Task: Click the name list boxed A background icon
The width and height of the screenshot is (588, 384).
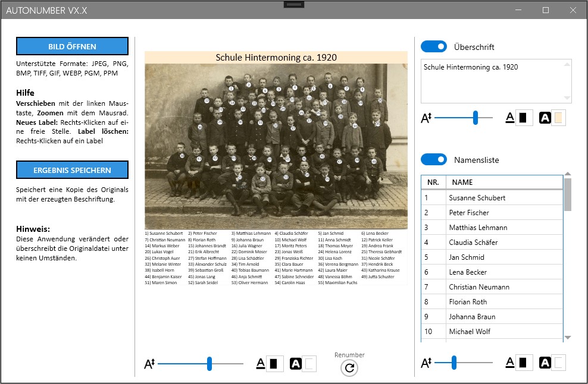Action: (545, 363)
